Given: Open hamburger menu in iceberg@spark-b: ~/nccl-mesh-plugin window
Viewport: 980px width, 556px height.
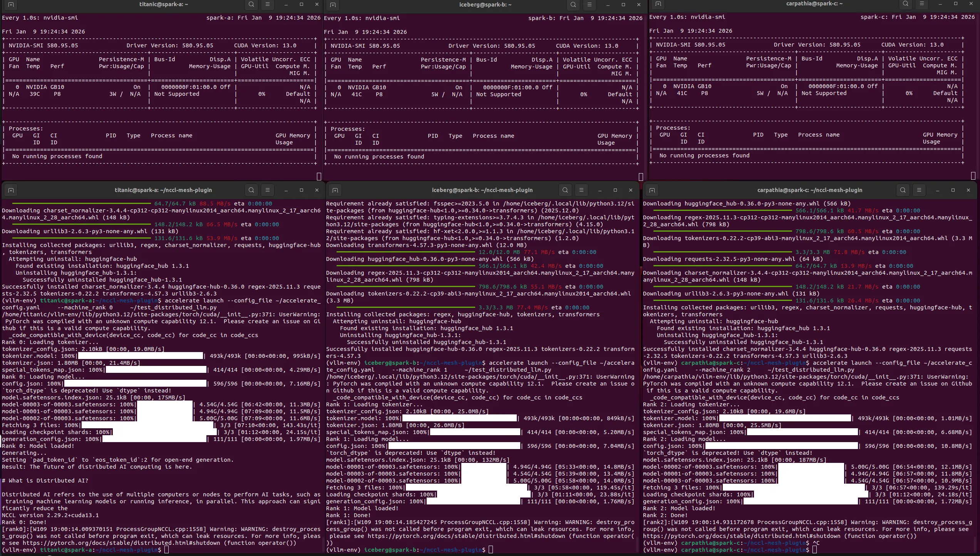Looking at the screenshot, I should (x=581, y=190).
